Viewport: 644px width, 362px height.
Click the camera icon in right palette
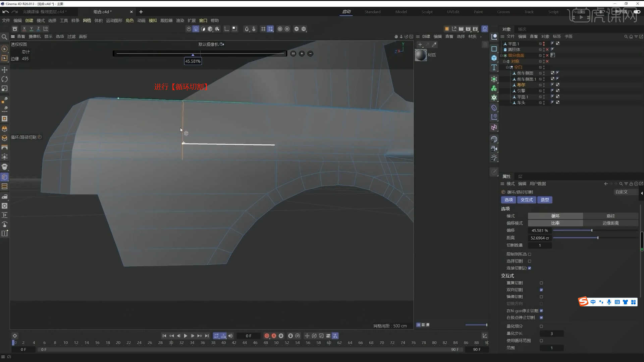[494, 148]
